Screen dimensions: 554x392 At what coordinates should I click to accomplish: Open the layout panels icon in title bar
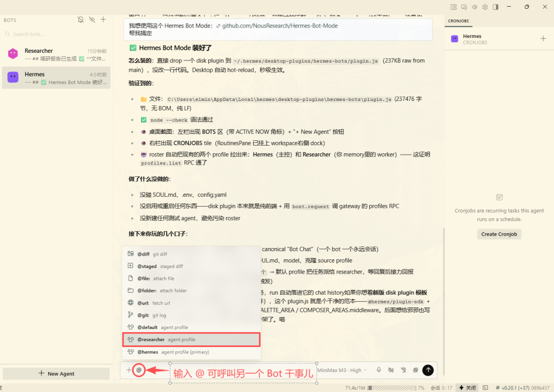453,7
